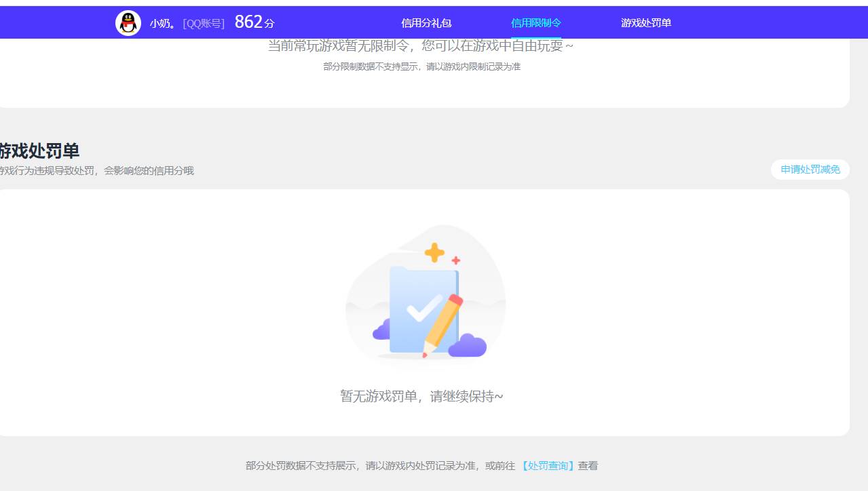This screenshot has height=491, width=868.
Task: Open the user profile via the avatar
Action: click(x=128, y=22)
